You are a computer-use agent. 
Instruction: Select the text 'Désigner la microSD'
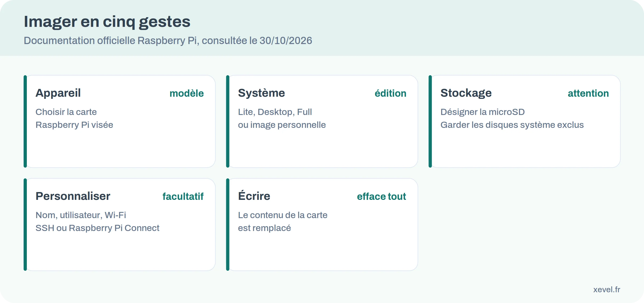[x=482, y=112]
